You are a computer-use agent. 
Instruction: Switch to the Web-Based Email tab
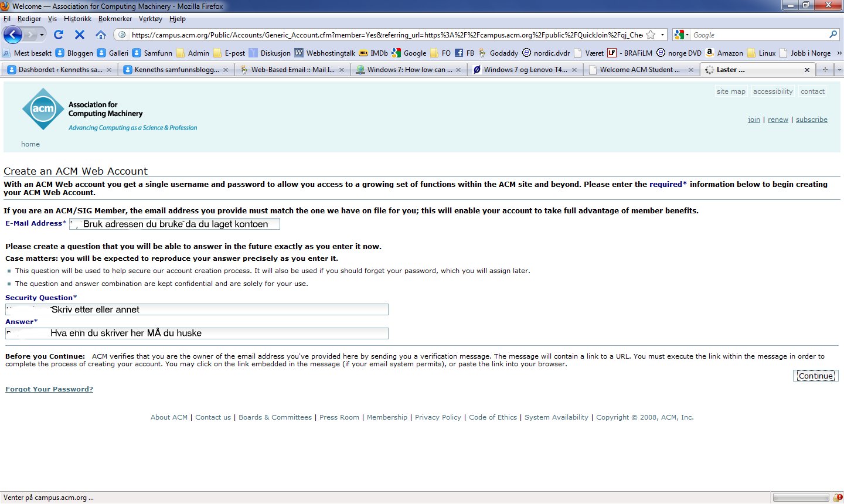pyautogui.click(x=293, y=70)
